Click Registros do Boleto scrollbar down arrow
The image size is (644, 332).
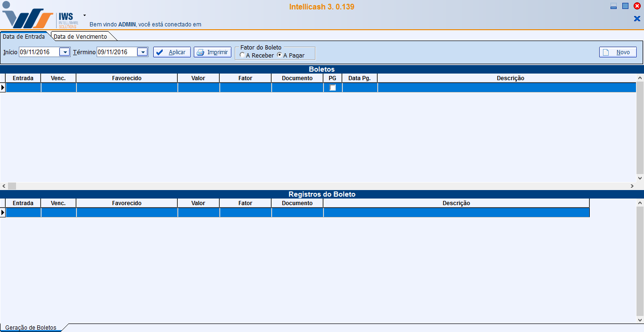(x=640, y=319)
